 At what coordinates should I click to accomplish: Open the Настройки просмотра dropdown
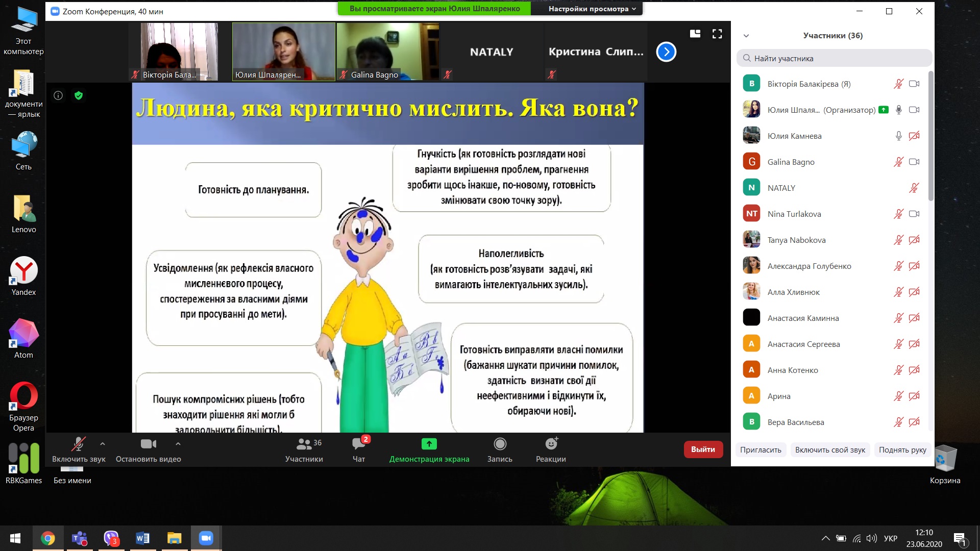click(592, 9)
